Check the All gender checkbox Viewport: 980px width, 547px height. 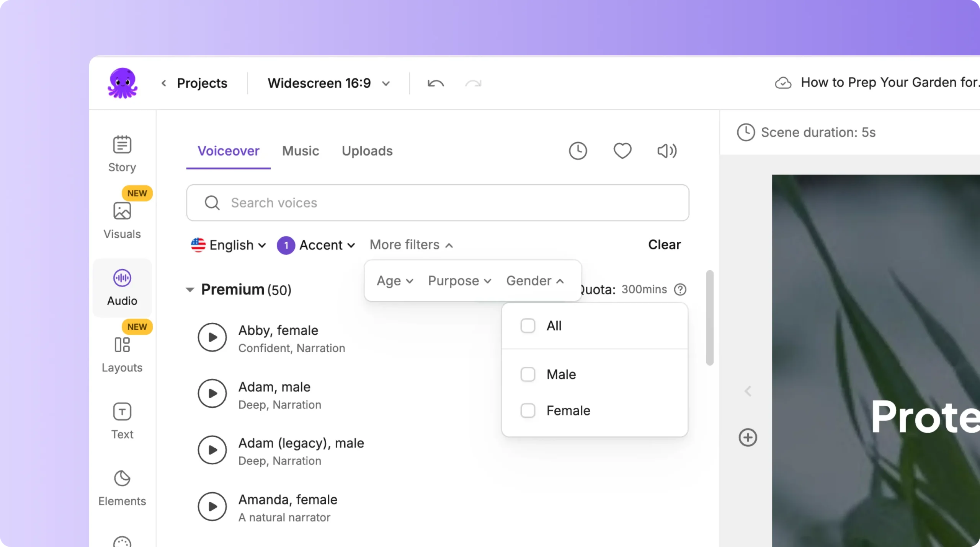point(528,326)
